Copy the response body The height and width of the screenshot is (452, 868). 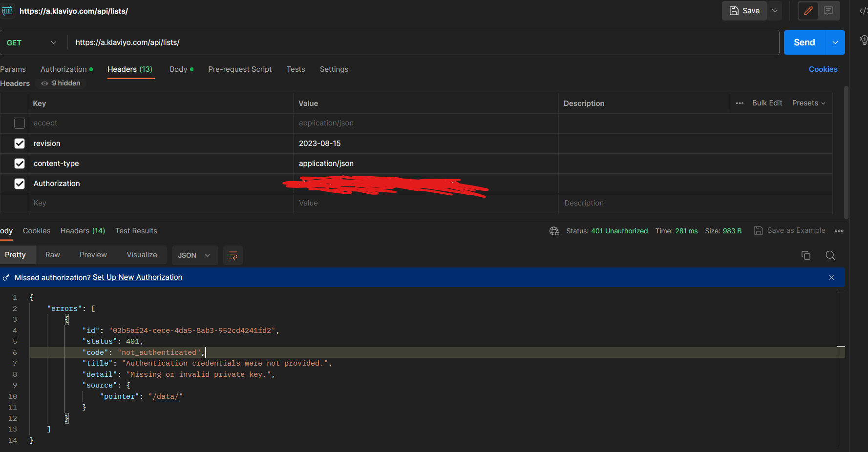806,255
